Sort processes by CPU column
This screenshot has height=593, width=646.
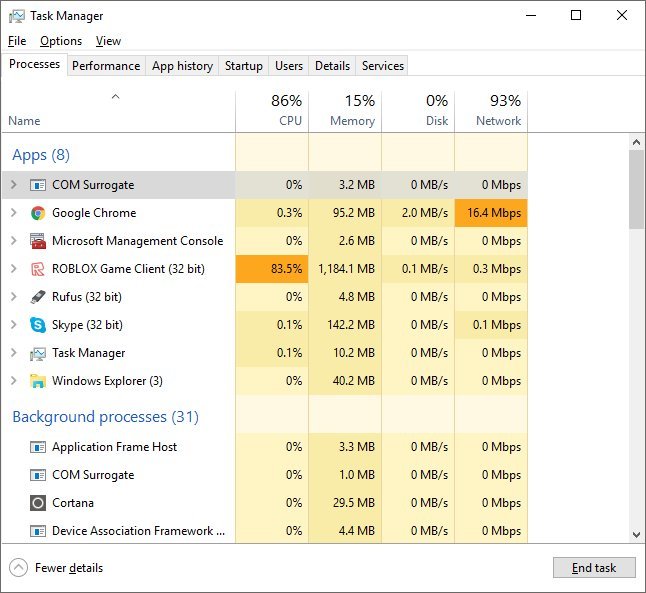[272, 111]
